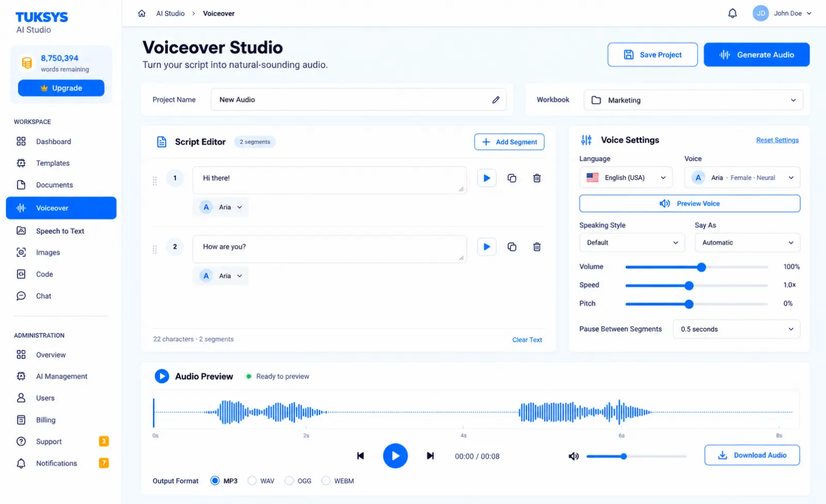The width and height of the screenshot is (826, 504).
Task: Click the home icon in breadcrumb
Action: click(141, 13)
